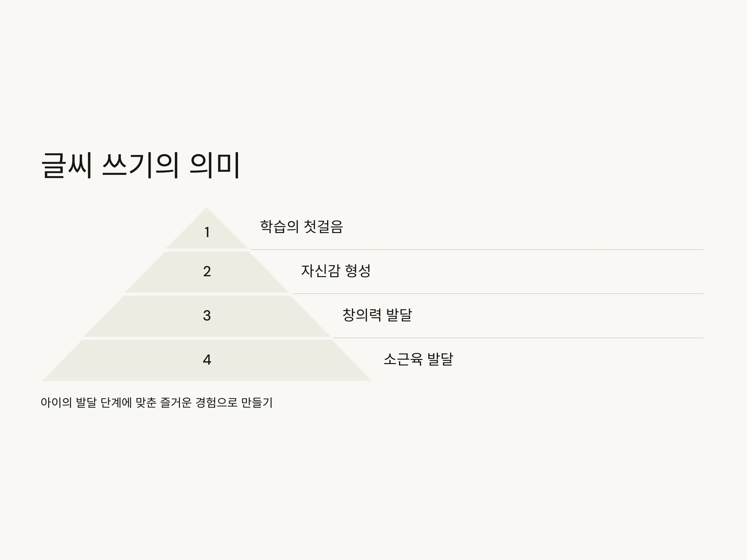Click the word 쓰기의 in the title
Viewport: 747px width, 560px height.
click(x=140, y=165)
